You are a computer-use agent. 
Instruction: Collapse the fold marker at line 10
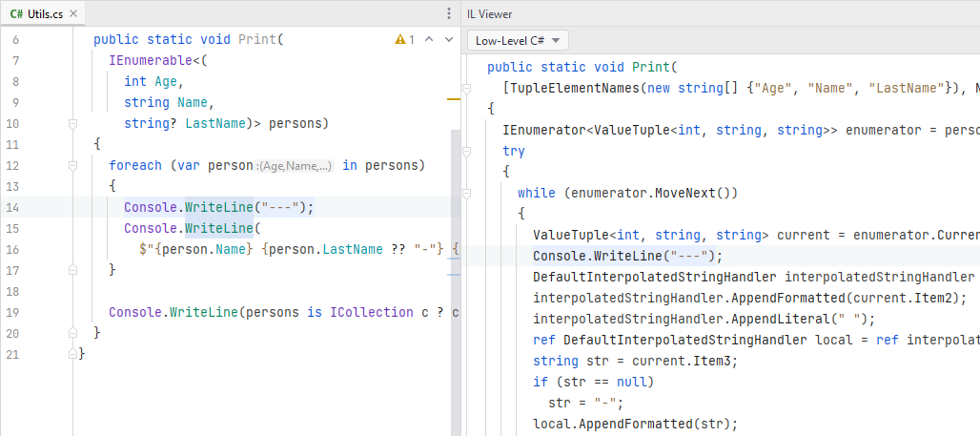point(72,124)
